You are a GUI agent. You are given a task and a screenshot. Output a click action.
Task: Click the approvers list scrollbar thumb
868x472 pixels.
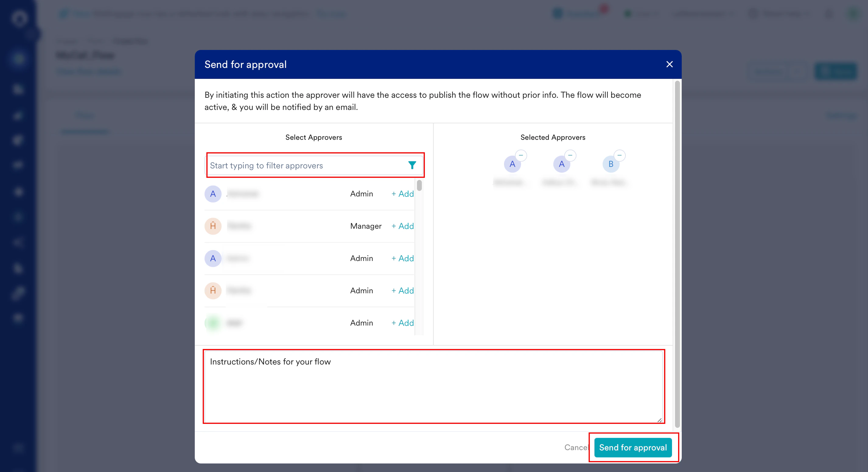tap(419, 185)
